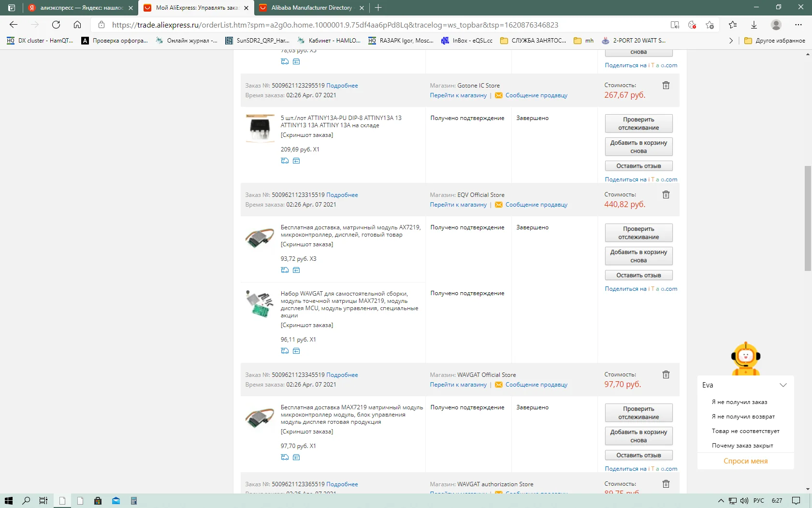812x508 pixels.
Task: Open the Windows Start menu
Action: tap(9, 501)
